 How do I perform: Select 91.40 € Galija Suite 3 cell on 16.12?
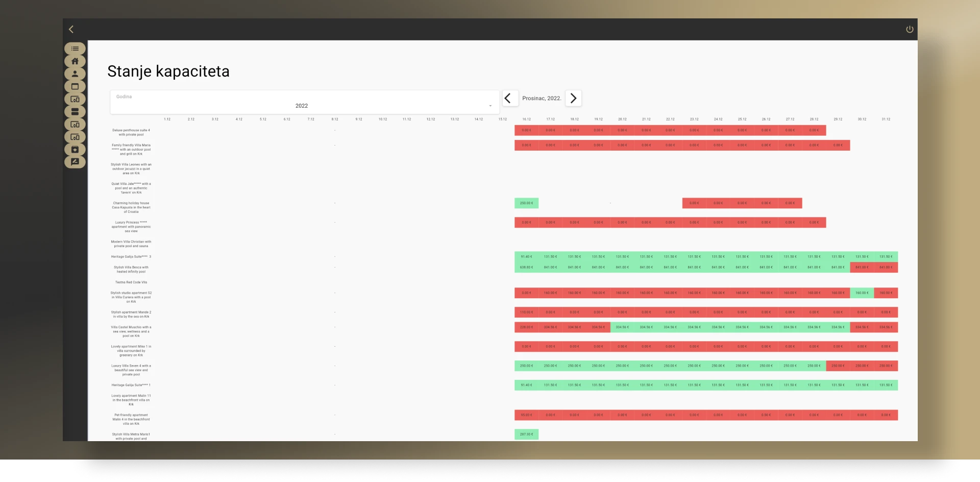pos(526,257)
